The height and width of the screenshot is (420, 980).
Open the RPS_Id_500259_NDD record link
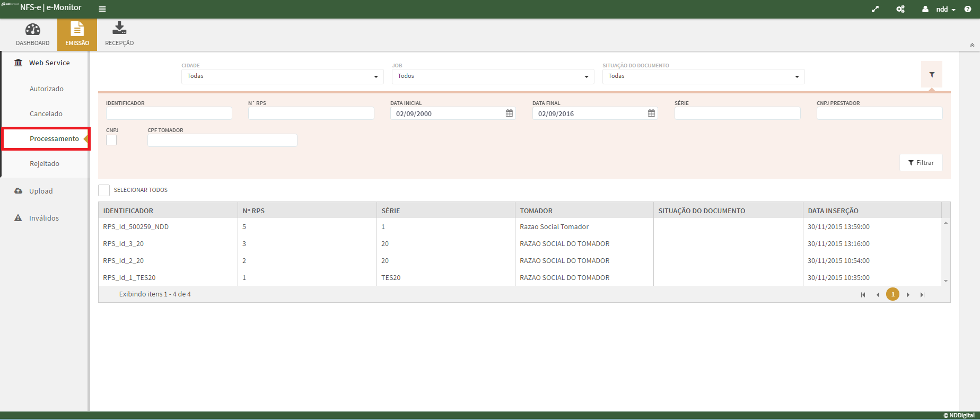tap(136, 227)
